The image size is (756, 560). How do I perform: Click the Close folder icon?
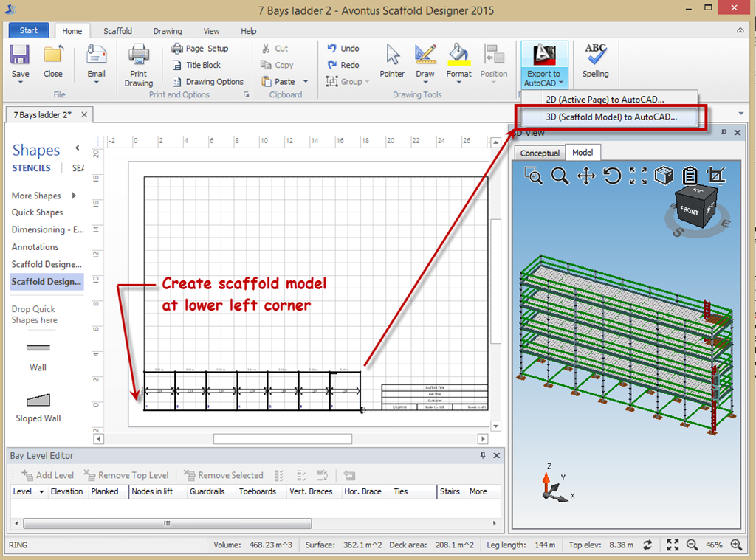click(53, 55)
